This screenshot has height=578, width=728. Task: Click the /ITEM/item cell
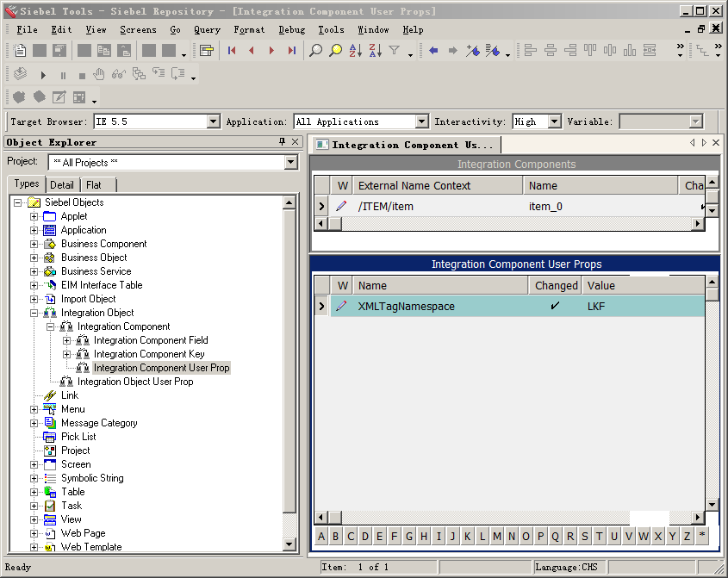click(x=438, y=207)
